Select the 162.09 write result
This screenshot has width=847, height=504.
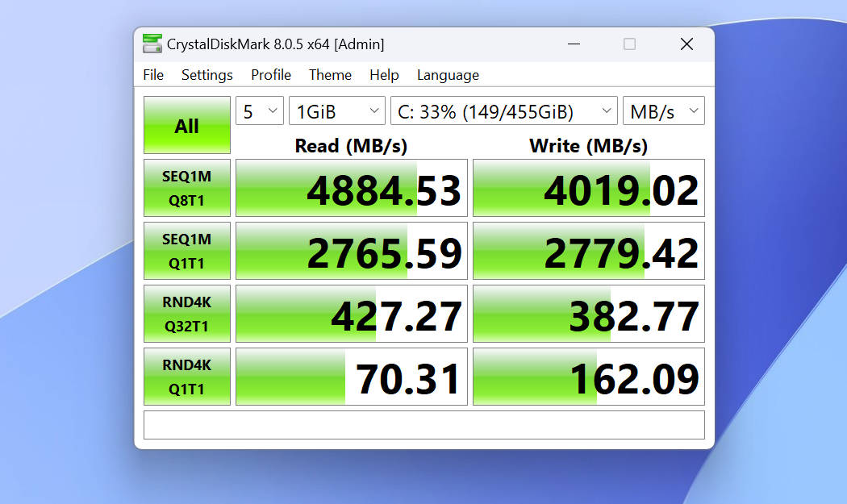click(x=589, y=377)
